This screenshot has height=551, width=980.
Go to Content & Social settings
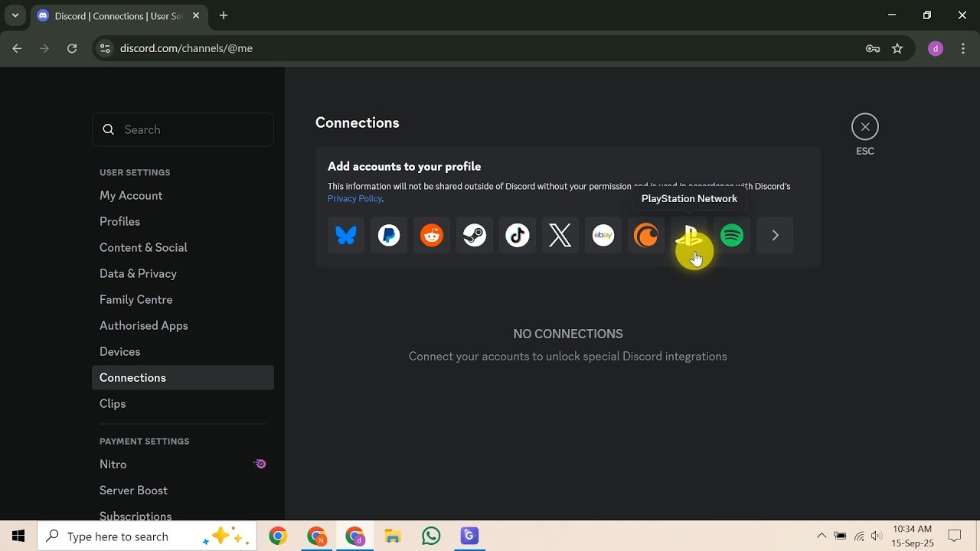[183, 248]
